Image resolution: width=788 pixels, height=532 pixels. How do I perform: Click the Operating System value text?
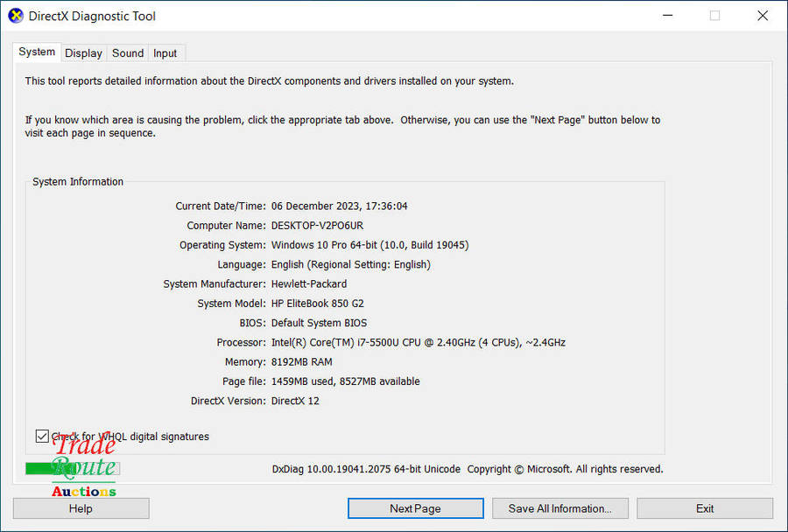369,245
